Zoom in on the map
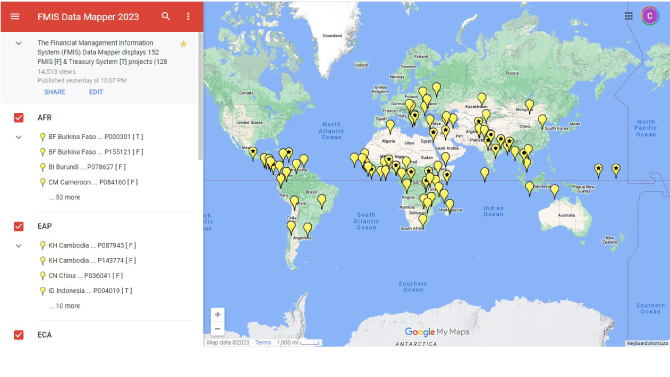Viewport: 670px width, 377px height. coord(217,315)
